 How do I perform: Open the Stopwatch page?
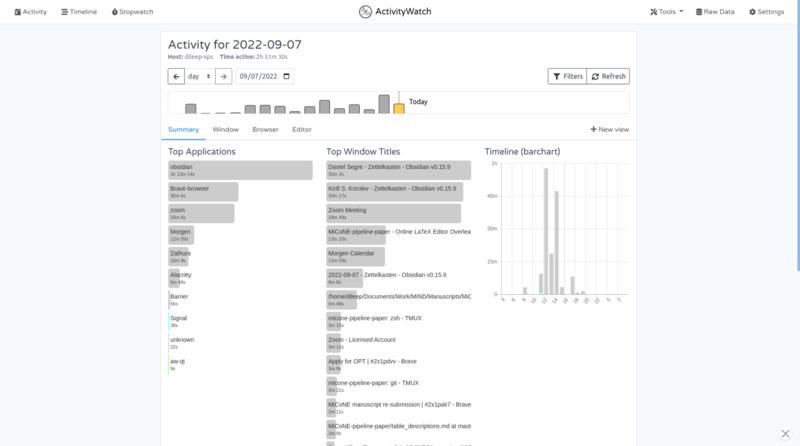133,12
